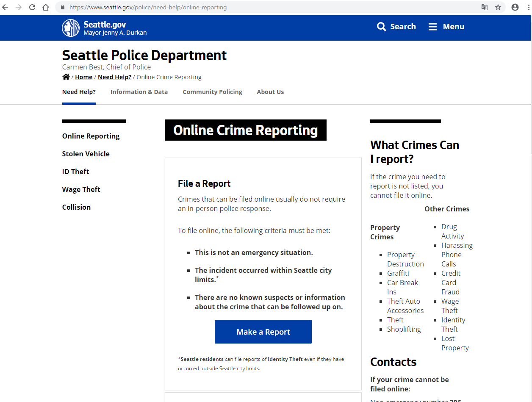Click the Seattle Police Department heading
This screenshot has width=532, height=402.
pyautogui.click(x=144, y=55)
